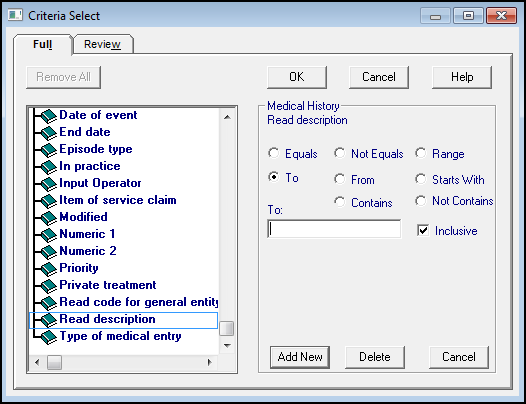Select the book icon for Input Operator

coord(49,184)
